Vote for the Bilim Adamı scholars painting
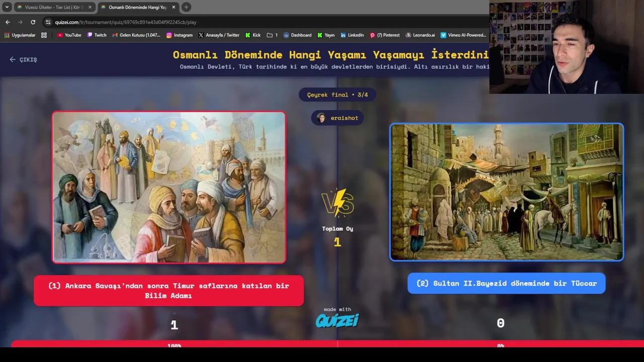 click(x=169, y=187)
